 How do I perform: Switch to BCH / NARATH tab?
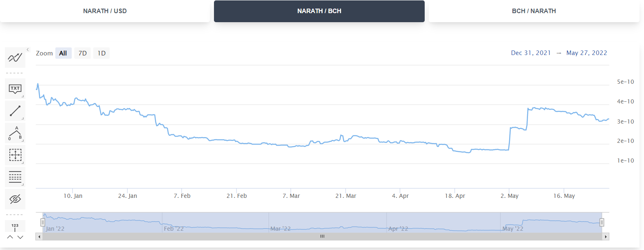534,11
